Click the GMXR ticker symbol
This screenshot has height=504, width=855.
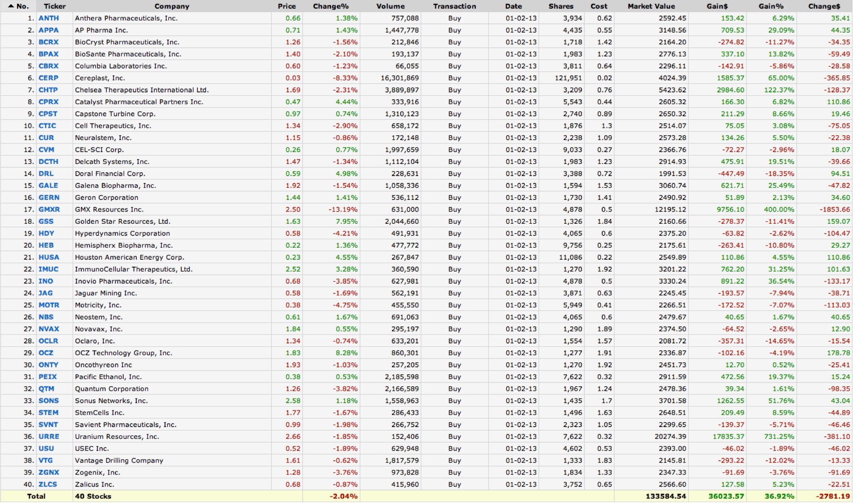coord(49,210)
